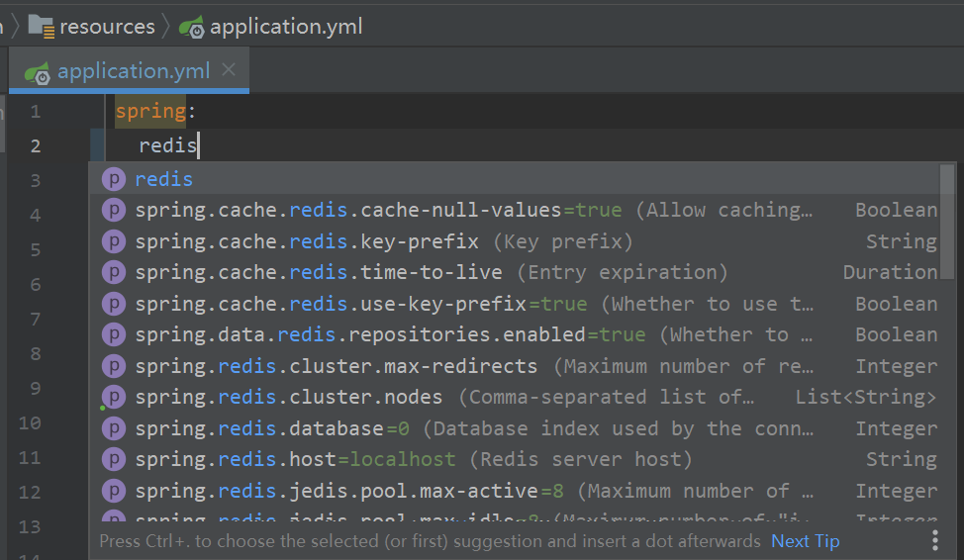Pick the spring.cache.redis.key-prefix suggestion
Viewport: 964px width, 560px height.
pos(307,241)
